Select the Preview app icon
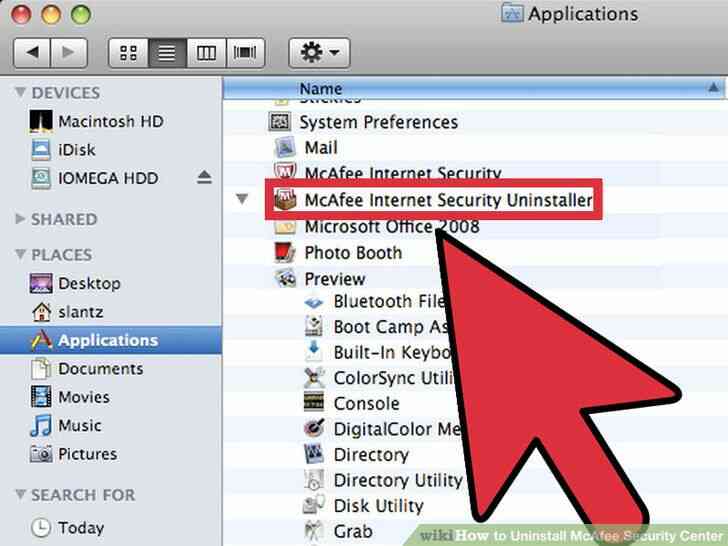The height and width of the screenshot is (546, 728). coord(285,279)
